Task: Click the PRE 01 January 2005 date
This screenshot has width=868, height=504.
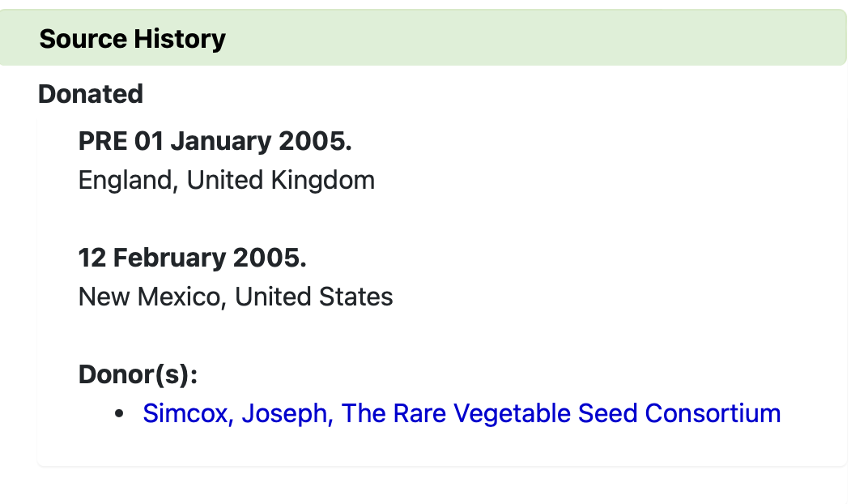Action: coord(215,141)
